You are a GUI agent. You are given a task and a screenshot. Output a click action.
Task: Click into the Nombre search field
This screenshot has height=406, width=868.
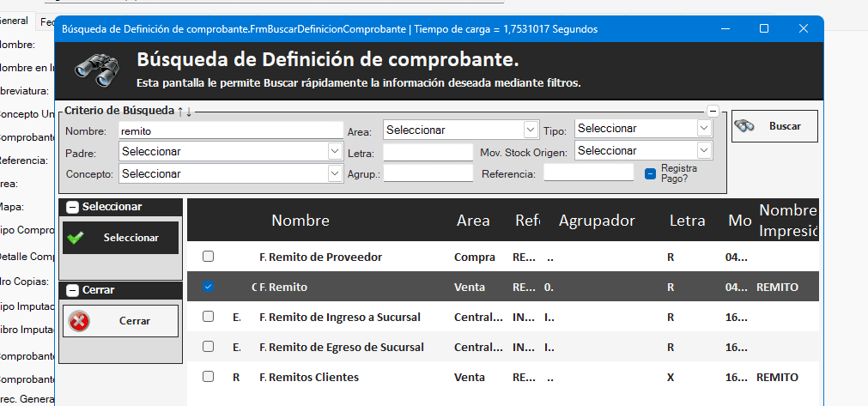click(x=230, y=130)
